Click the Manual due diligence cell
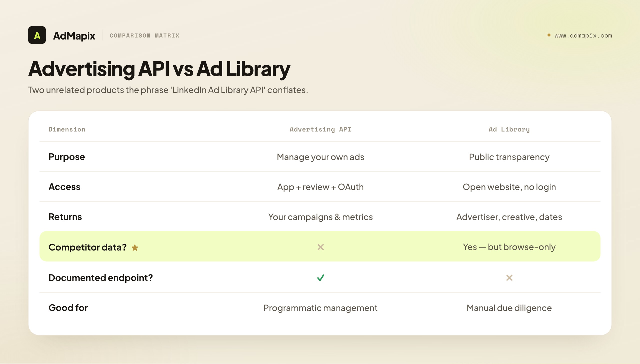The height and width of the screenshot is (364, 640). click(509, 308)
